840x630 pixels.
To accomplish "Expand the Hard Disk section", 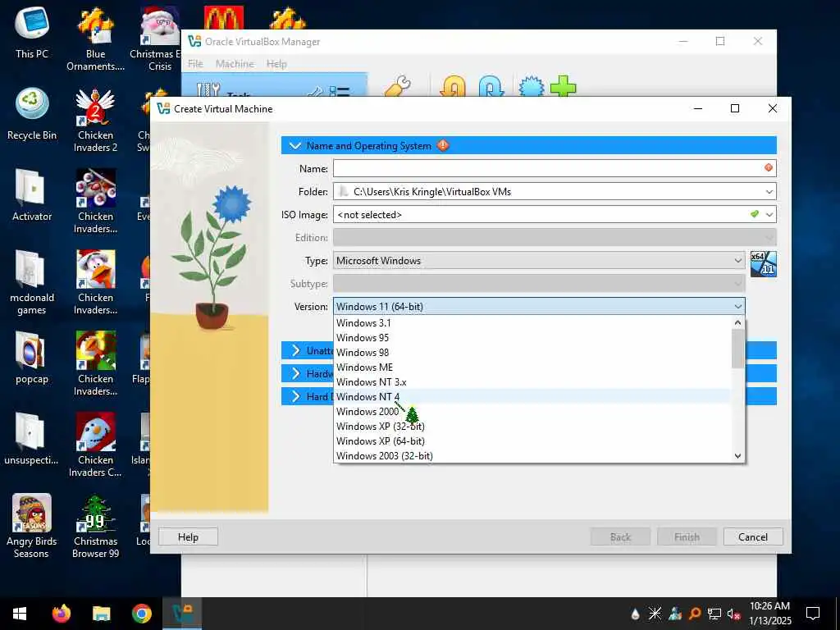I will coord(295,396).
